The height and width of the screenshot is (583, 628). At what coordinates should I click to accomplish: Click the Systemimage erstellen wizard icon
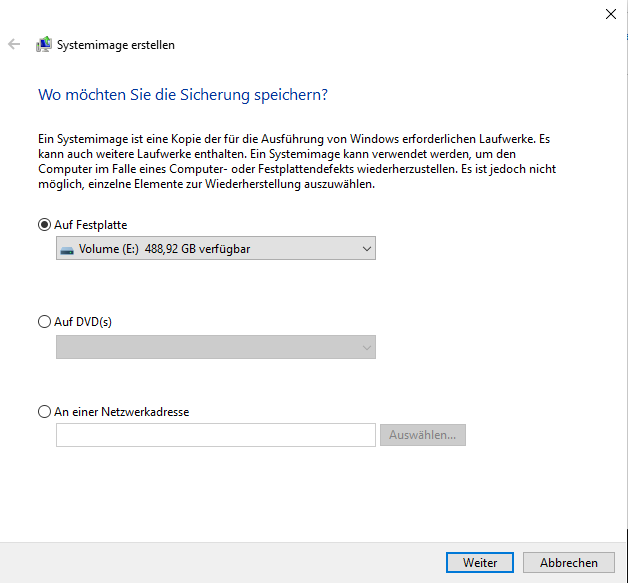(x=44, y=44)
